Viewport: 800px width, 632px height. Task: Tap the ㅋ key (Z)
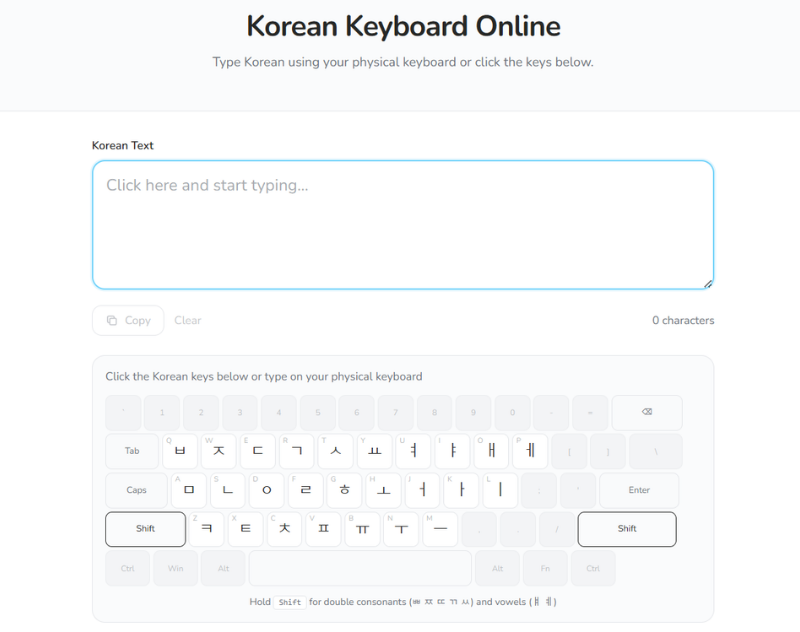(207, 529)
